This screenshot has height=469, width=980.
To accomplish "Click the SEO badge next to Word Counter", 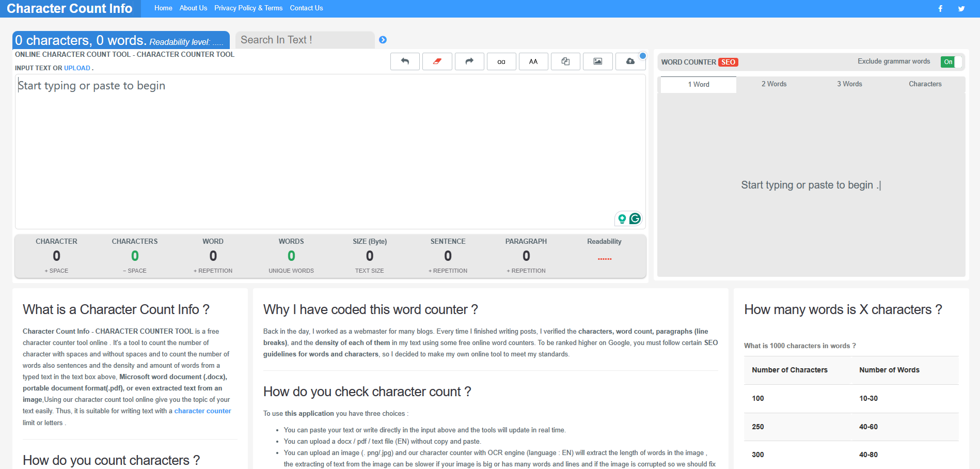I will click(728, 62).
